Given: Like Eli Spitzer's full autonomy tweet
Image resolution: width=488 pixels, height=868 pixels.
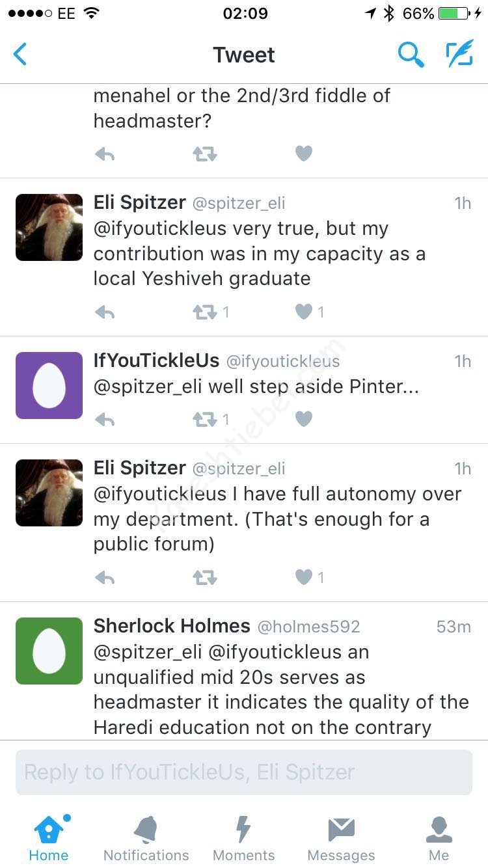Looking at the screenshot, I should 304,577.
